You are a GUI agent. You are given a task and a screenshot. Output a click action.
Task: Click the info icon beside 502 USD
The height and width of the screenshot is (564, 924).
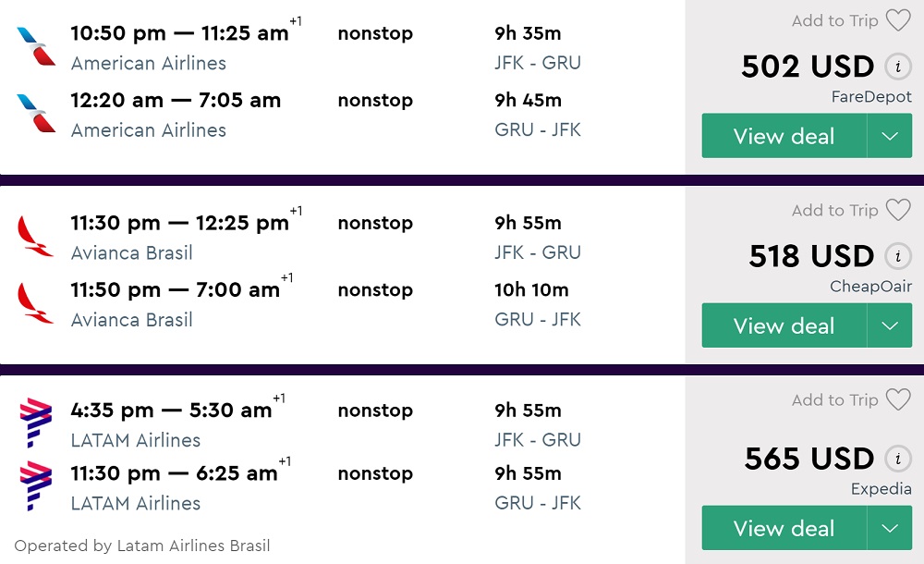coord(896,67)
